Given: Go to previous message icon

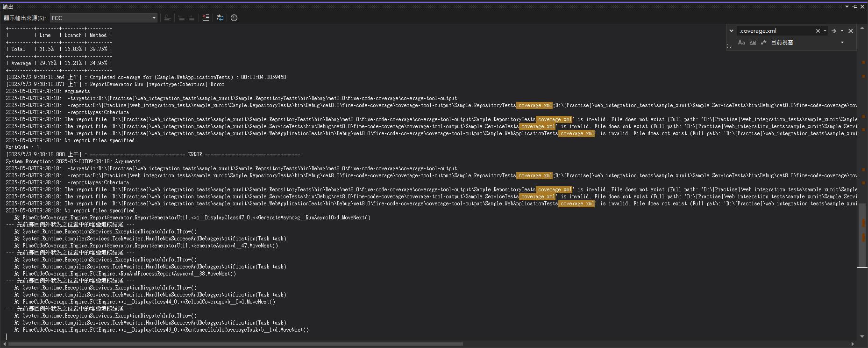Looking at the screenshot, I should pyautogui.click(x=181, y=18).
